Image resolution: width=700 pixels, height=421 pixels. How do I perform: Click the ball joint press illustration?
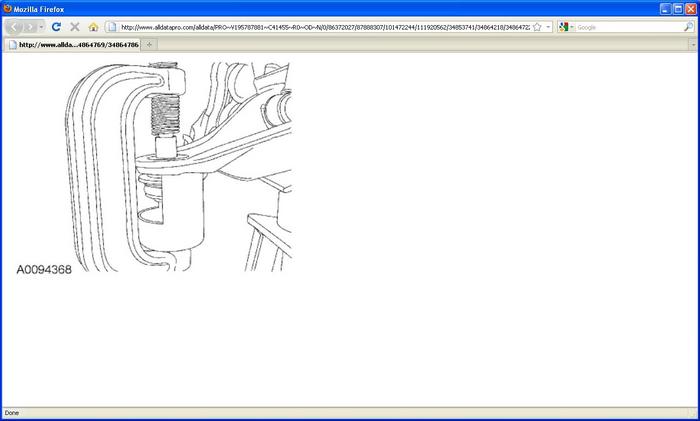(179, 166)
